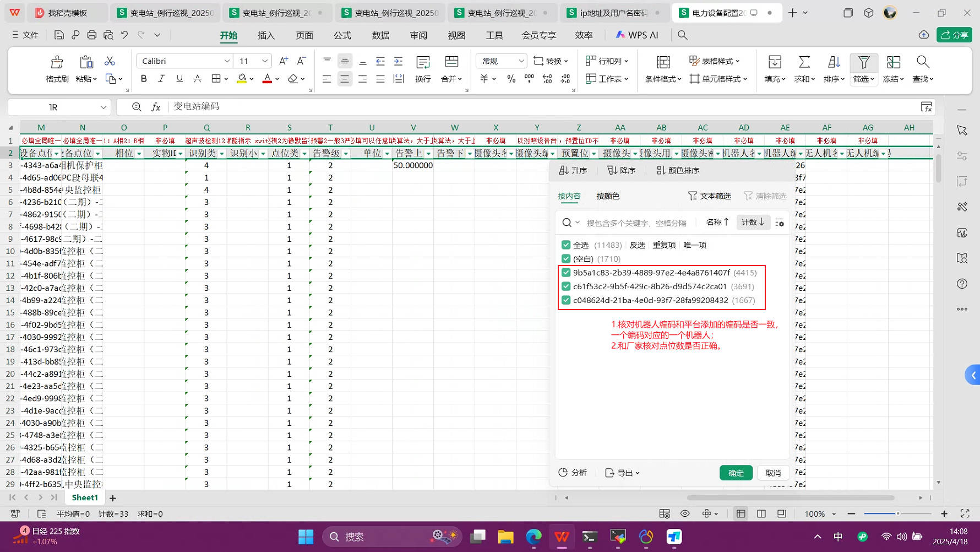Toggle the 全选 checkbox in filter panel
980x552 pixels.
(x=566, y=245)
